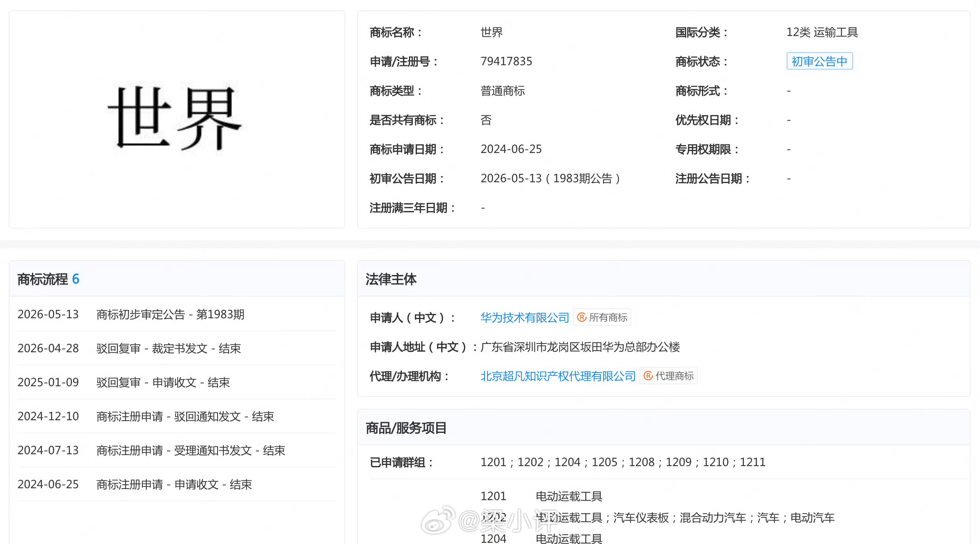Click the ® icon in the 代理商标 button
980x544 pixels.
click(648, 376)
